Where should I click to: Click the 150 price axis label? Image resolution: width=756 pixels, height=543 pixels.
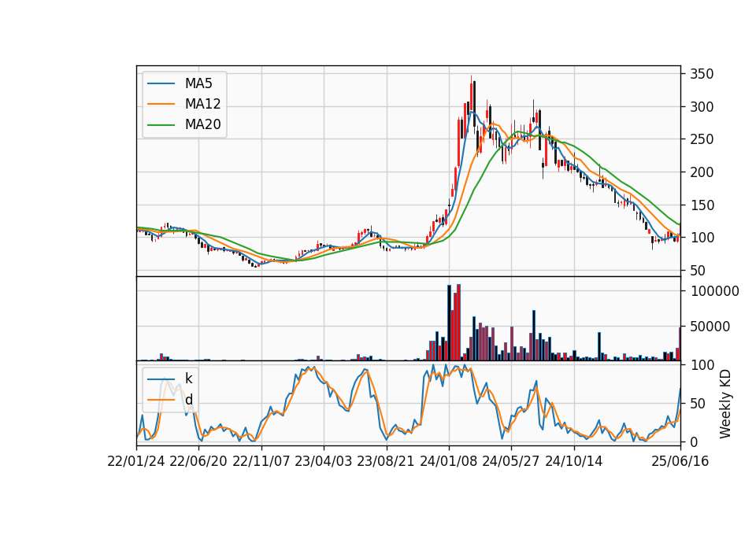(x=702, y=205)
